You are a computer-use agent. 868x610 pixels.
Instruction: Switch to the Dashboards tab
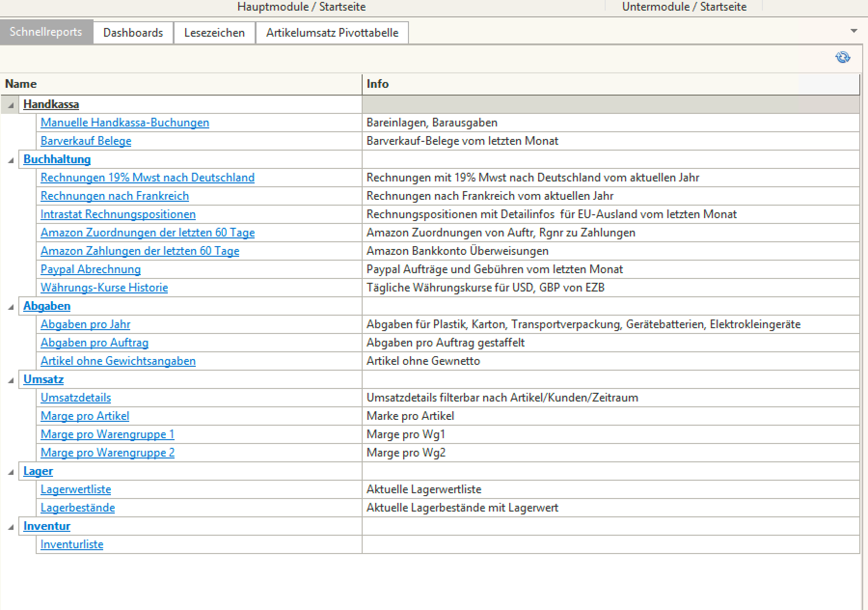coord(133,33)
